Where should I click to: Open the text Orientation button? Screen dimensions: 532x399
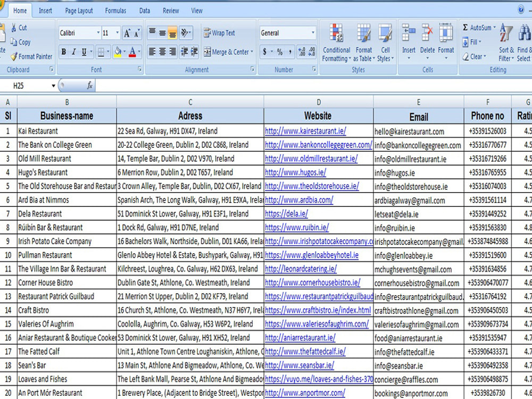click(x=186, y=32)
